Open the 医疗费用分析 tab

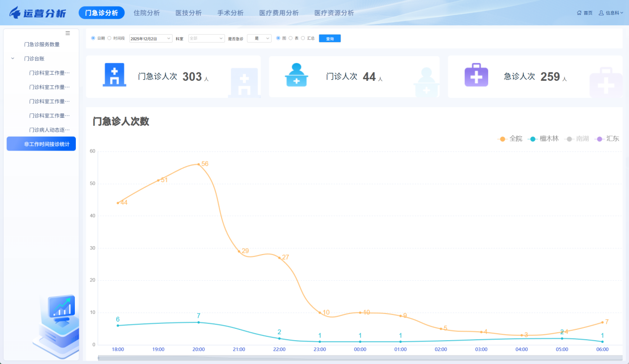pos(279,13)
